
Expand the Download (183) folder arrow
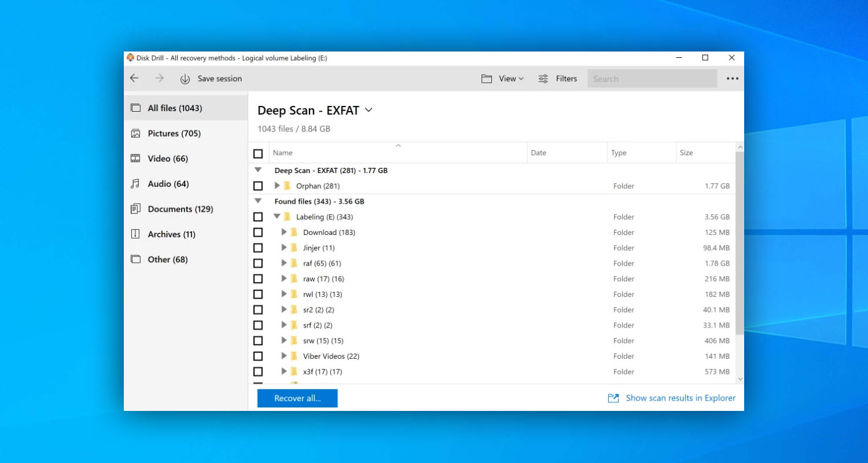pyautogui.click(x=284, y=232)
